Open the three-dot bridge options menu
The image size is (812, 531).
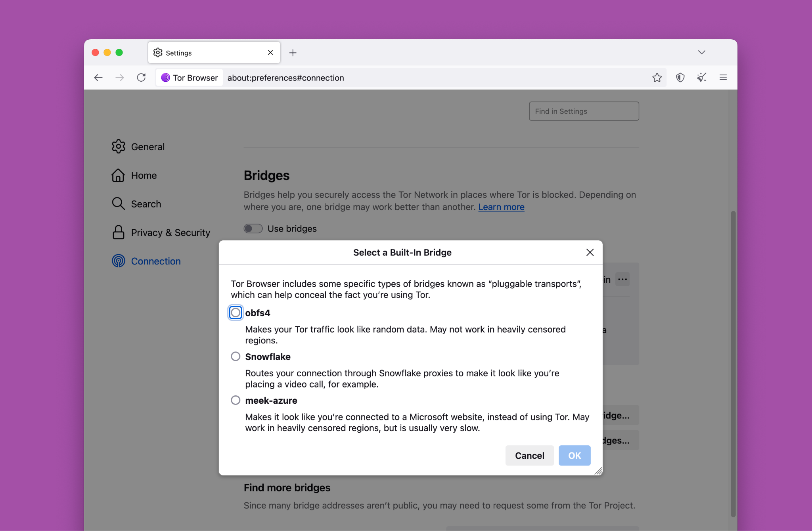pos(622,279)
